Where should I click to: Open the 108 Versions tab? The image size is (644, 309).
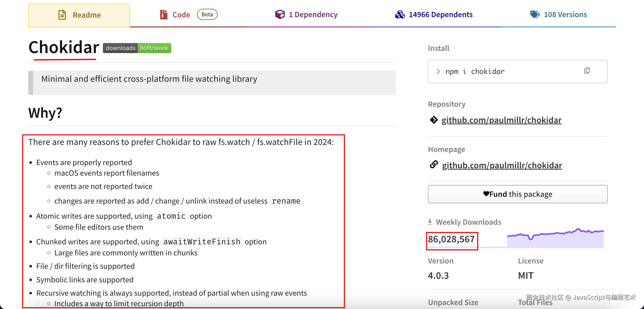click(x=565, y=15)
